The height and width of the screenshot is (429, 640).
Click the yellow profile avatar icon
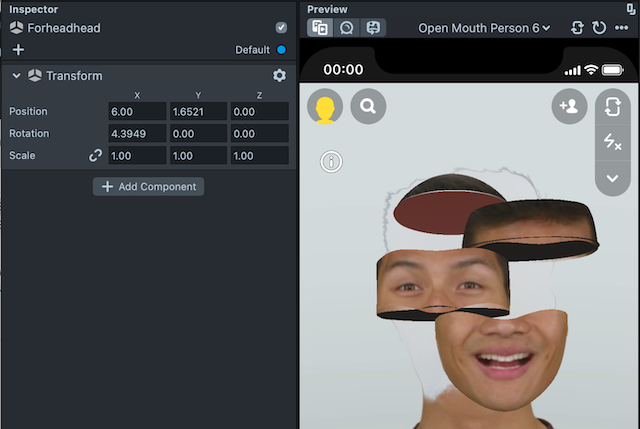pyautogui.click(x=325, y=107)
